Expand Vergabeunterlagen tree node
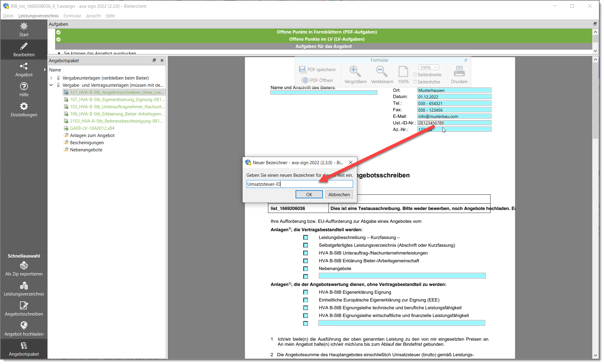The image size is (604, 364). (x=51, y=78)
